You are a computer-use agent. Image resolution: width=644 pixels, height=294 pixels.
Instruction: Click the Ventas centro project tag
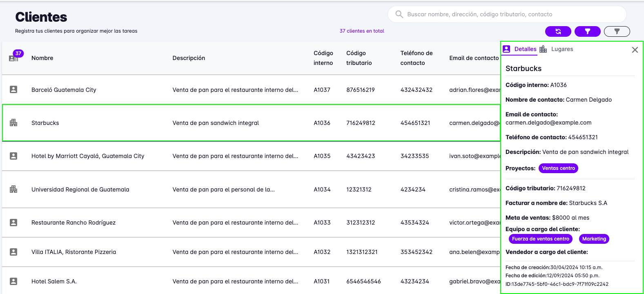[x=558, y=168]
